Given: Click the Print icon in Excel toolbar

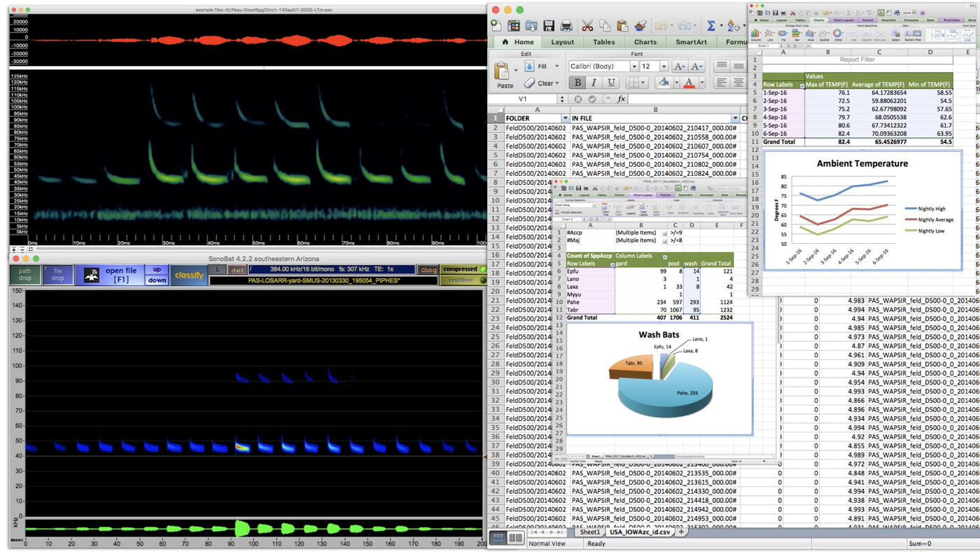Looking at the screenshot, I should coord(566,26).
